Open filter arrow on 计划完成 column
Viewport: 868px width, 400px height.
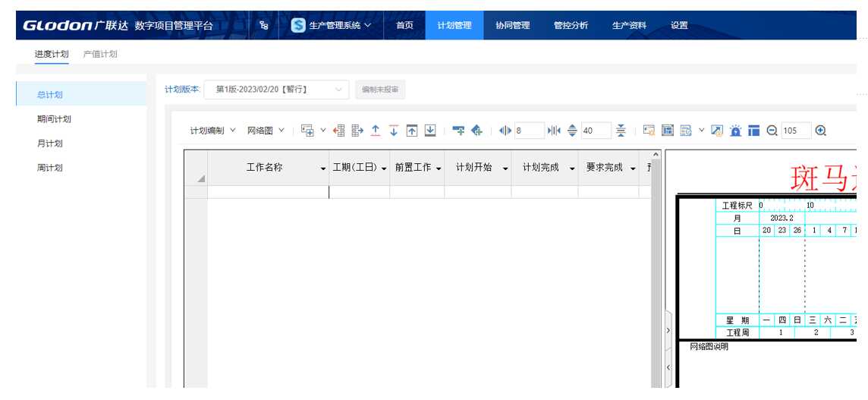[x=572, y=169]
